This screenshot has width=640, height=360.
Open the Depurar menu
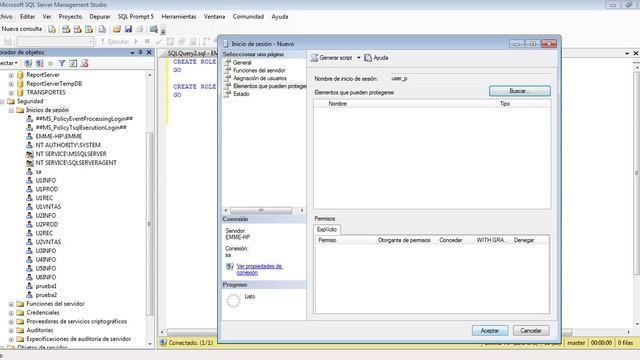pyautogui.click(x=100, y=17)
